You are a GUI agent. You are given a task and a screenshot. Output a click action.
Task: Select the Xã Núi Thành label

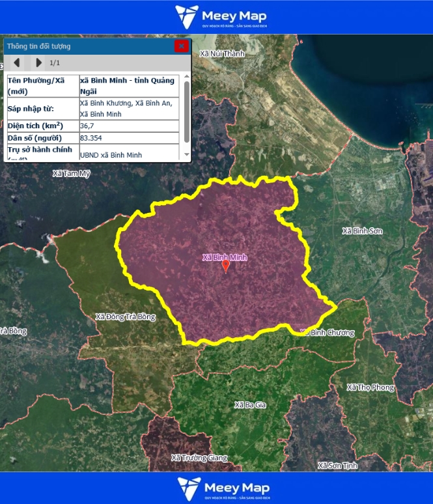222,53
